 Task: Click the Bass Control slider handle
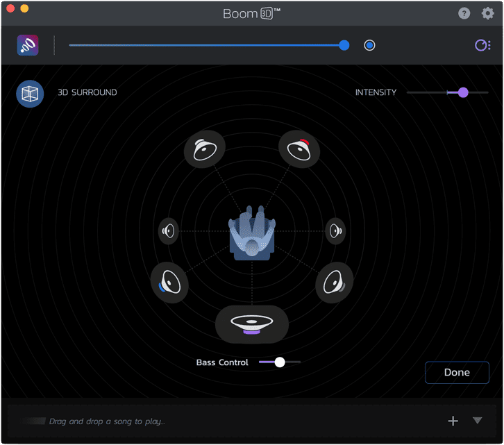(x=280, y=362)
